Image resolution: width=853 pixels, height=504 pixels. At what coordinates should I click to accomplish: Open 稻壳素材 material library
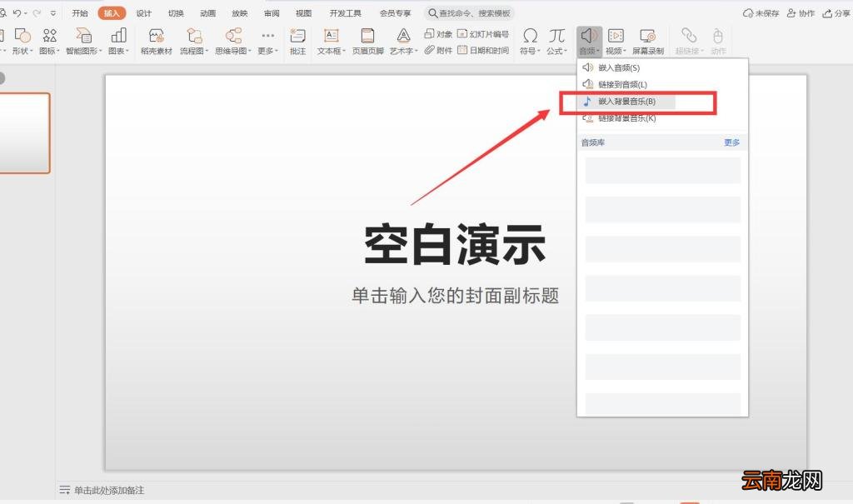pos(156,42)
